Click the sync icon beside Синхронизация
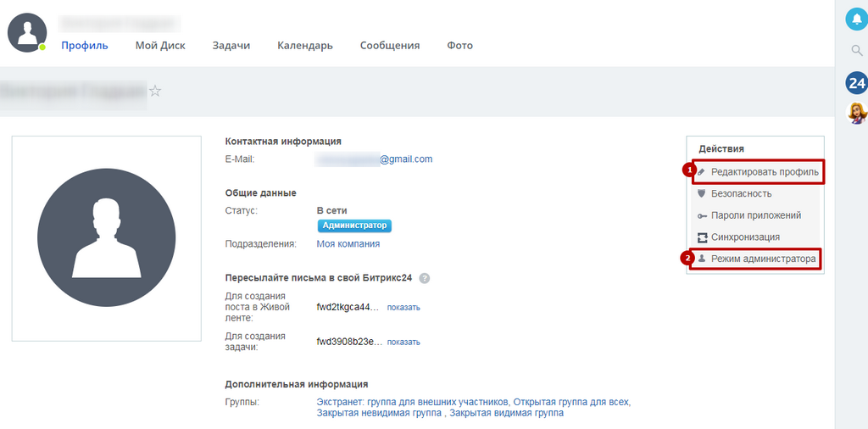The width and height of the screenshot is (868, 429). pos(702,237)
